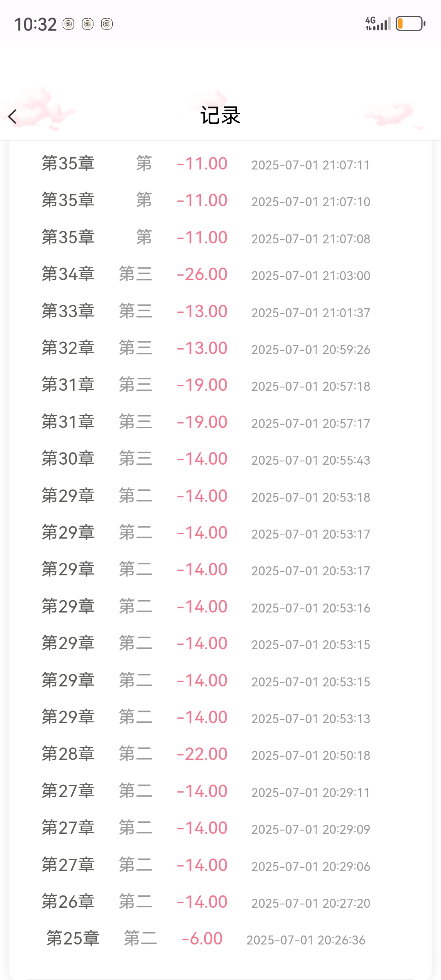The width and height of the screenshot is (441, 980).
Task: Tap the 10:32 clock in status bar
Action: pyautogui.click(x=36, y=24)
